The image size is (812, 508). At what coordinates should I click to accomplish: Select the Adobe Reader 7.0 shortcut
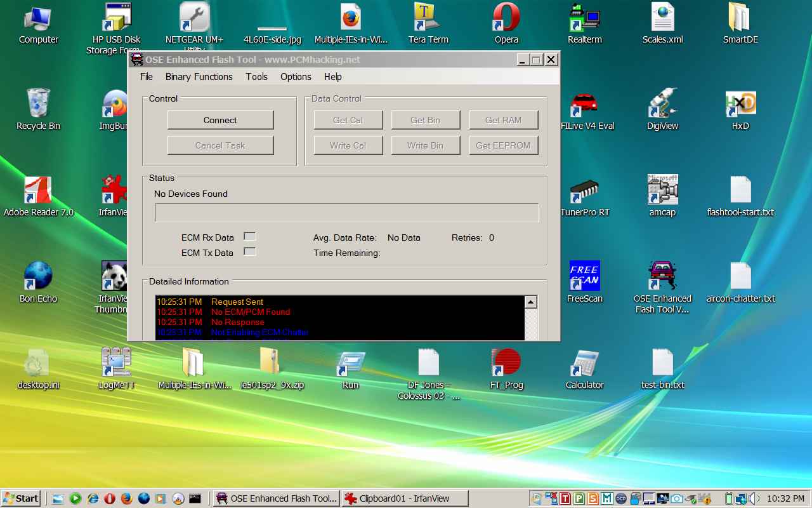[x=38, y=197]
